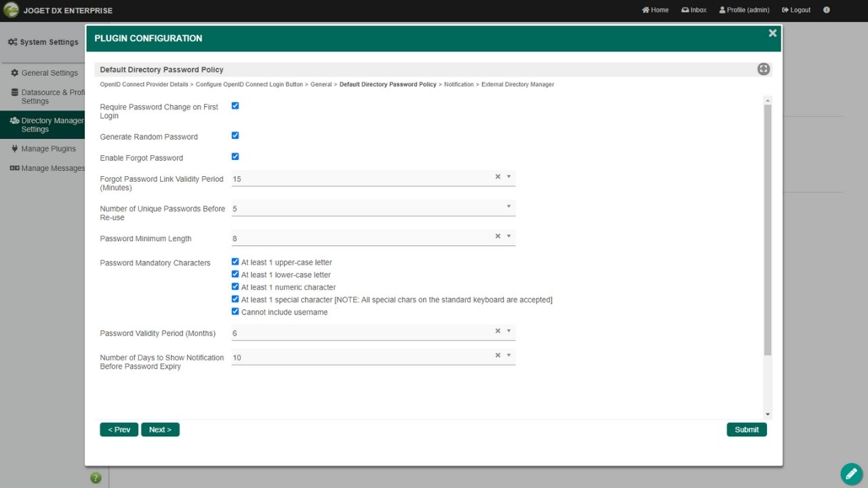Toggle Enable Forgot Password checkbox
Image resolution: width=868 pixels, height=488 pixels.
click(x=235, y=157)
